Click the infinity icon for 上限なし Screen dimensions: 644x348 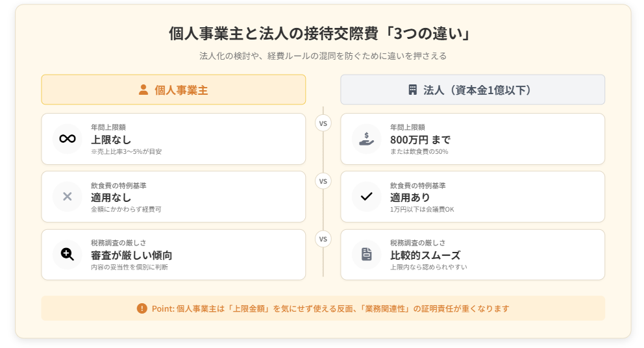[68, 139]
